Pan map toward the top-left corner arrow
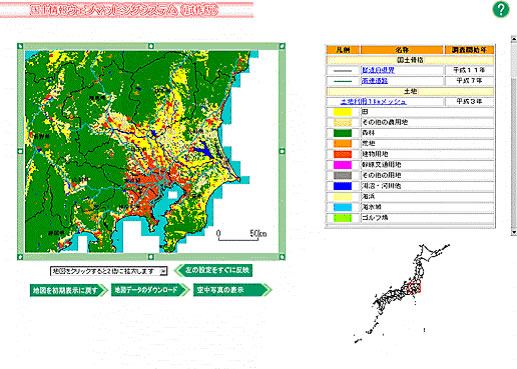The width and height of the screenshot is (517, 369). pos(20,46)
